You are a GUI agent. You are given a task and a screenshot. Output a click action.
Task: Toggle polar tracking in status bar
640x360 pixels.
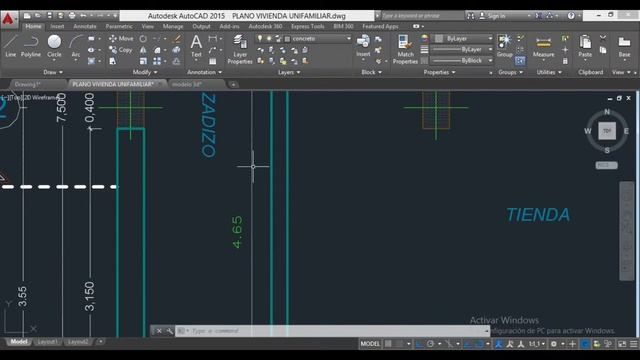430,344
